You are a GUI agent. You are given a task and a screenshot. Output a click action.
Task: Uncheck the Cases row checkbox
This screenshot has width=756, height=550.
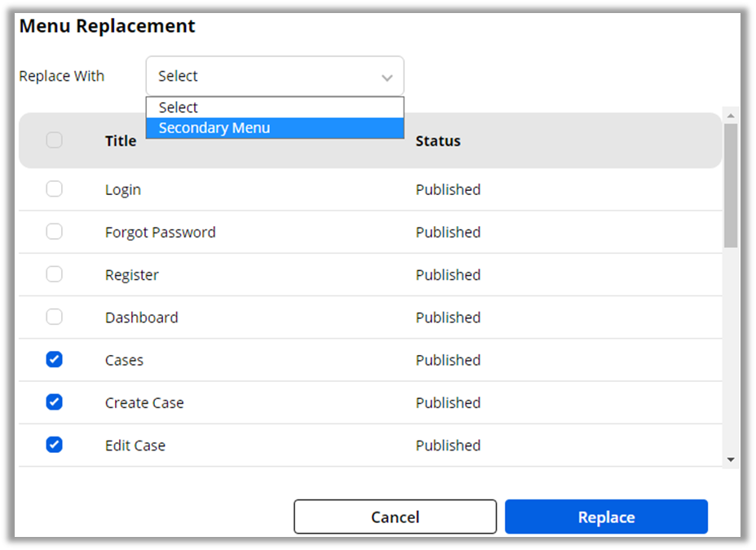point(54,360)
